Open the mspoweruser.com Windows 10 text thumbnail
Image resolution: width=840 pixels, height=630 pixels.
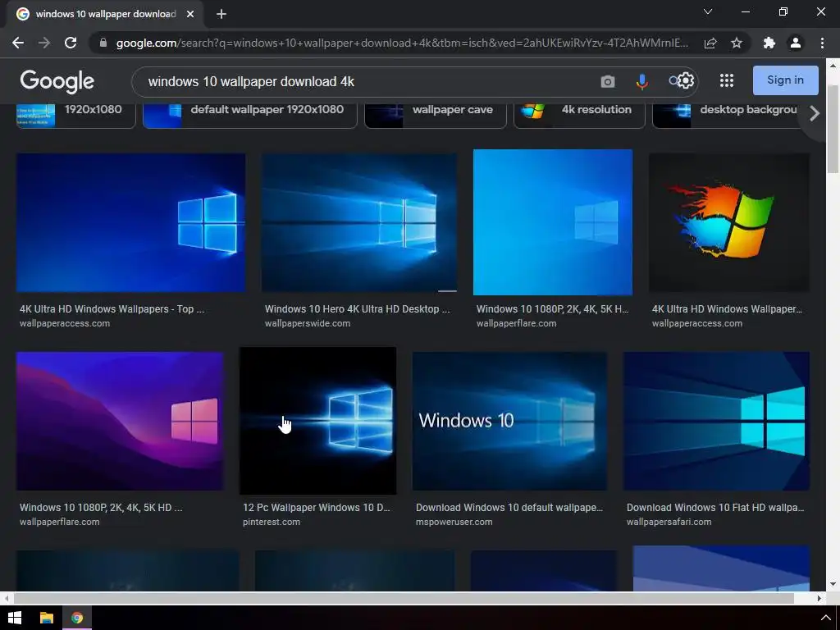[x=509, y=421]
